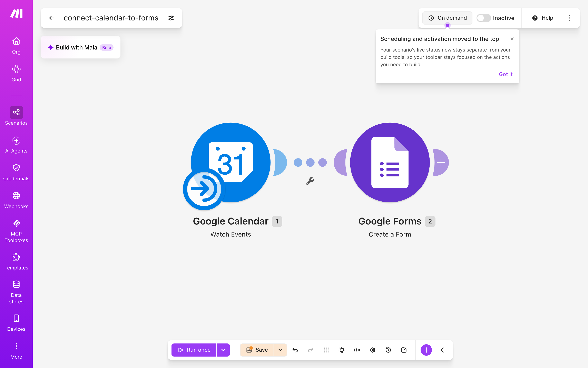Close the scheduling tooltip
Image resolution: width=588 pixels, height=368 pixels.
click(512, 39)
